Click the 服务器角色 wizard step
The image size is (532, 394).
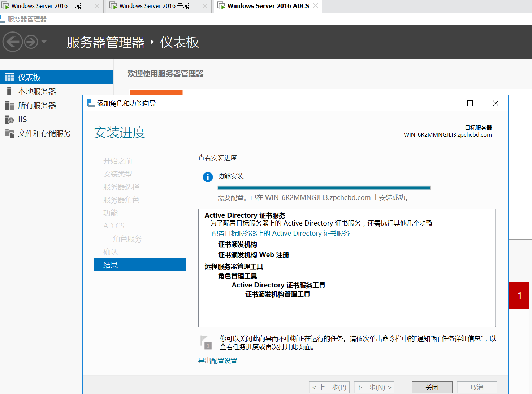tap(121, 200)
